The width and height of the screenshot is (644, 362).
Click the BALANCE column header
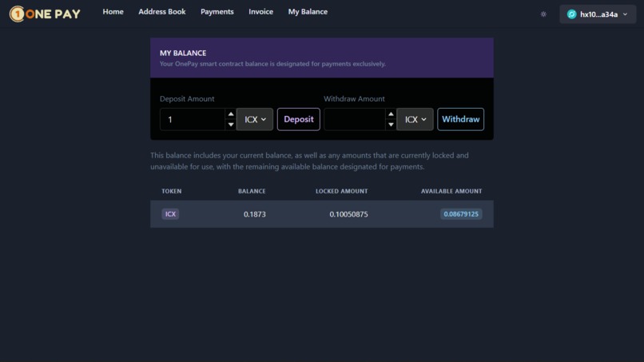click(252, 191)
